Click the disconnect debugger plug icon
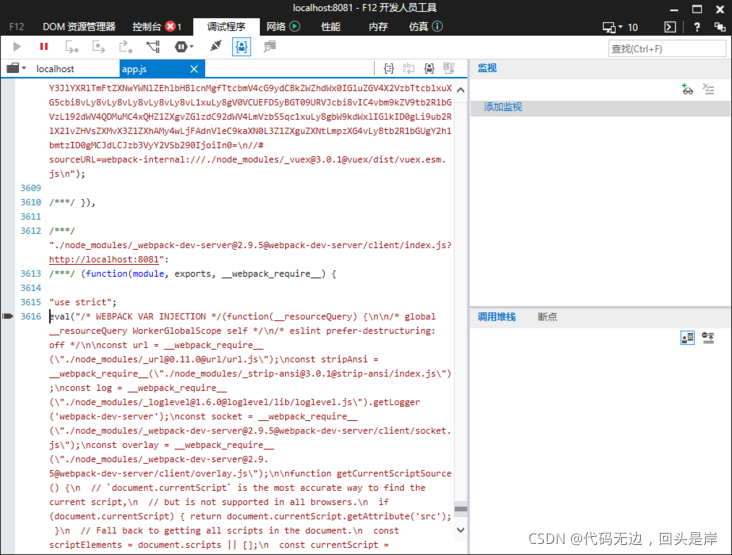This screenshot has width=732, height=555. coord(215,46)
